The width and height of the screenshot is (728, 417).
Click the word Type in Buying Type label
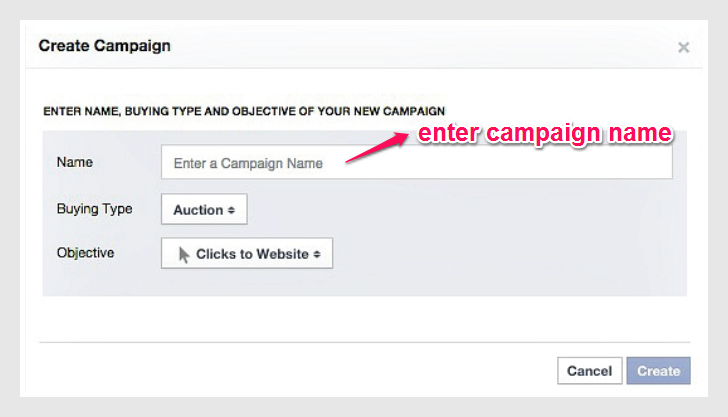117,209
